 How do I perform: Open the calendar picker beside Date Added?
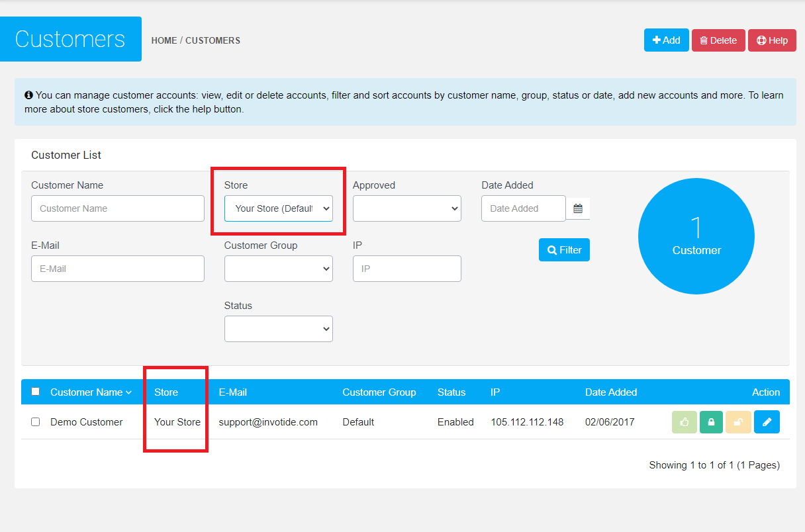pos(578,208)
